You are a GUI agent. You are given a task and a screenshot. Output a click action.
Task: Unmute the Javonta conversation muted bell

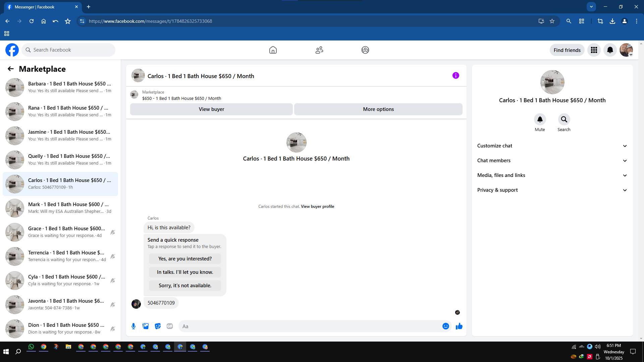pos(113,305)
